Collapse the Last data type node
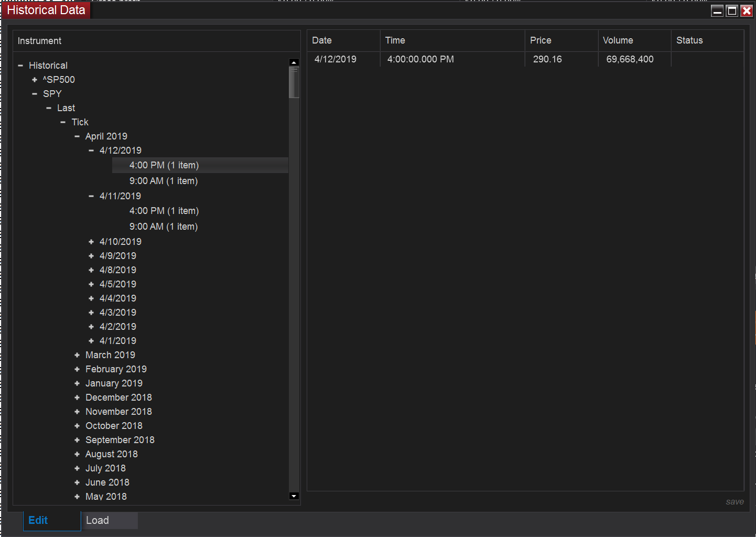This screenshot has width=756, height=537. pos(49,108)
